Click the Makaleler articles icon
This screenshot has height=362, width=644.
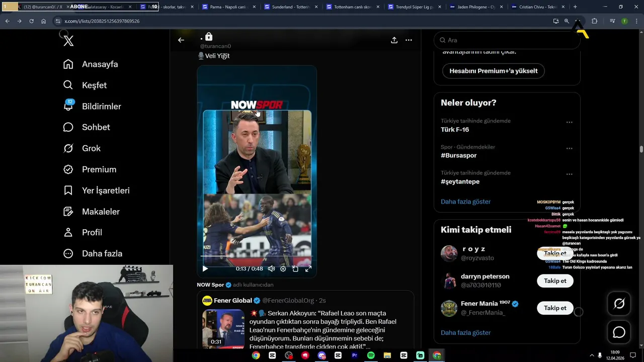pyautogui.click(x=68, y=212)
